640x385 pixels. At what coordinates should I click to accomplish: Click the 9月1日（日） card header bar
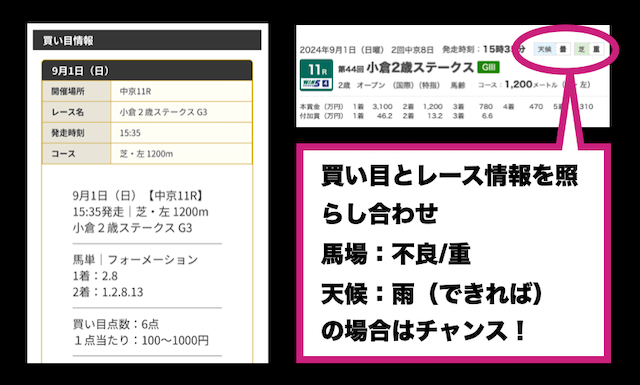pyautogui.click(x=147, y=71)
